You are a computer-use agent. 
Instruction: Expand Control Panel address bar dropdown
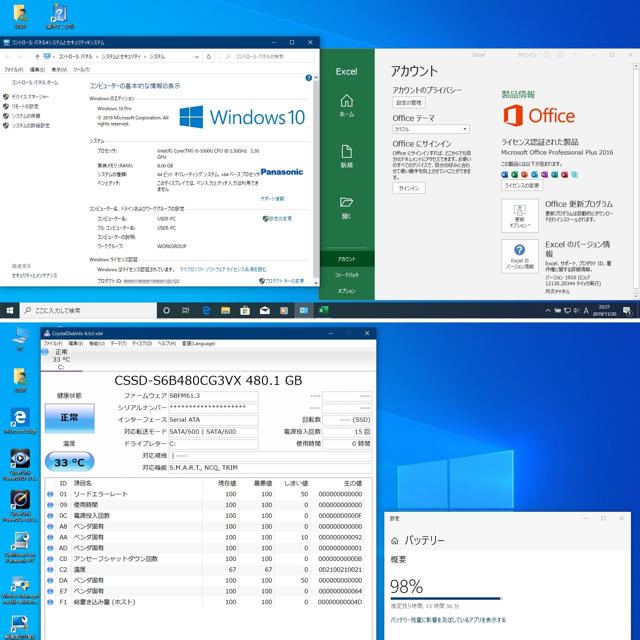[196, 57]
